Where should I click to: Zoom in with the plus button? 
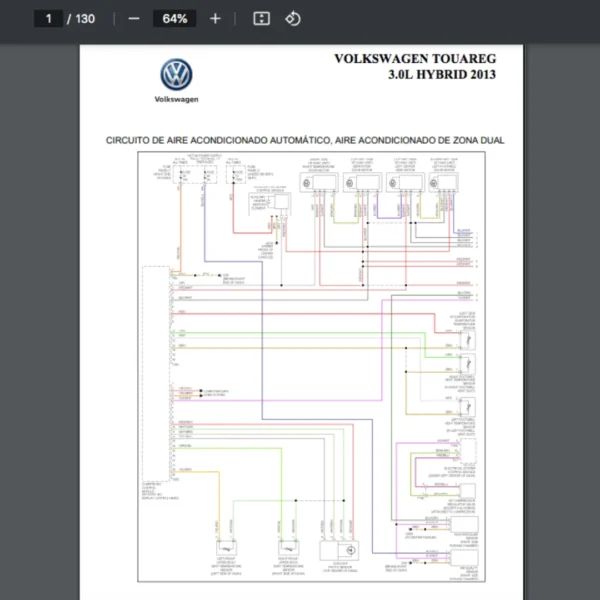tap(215, 19)
